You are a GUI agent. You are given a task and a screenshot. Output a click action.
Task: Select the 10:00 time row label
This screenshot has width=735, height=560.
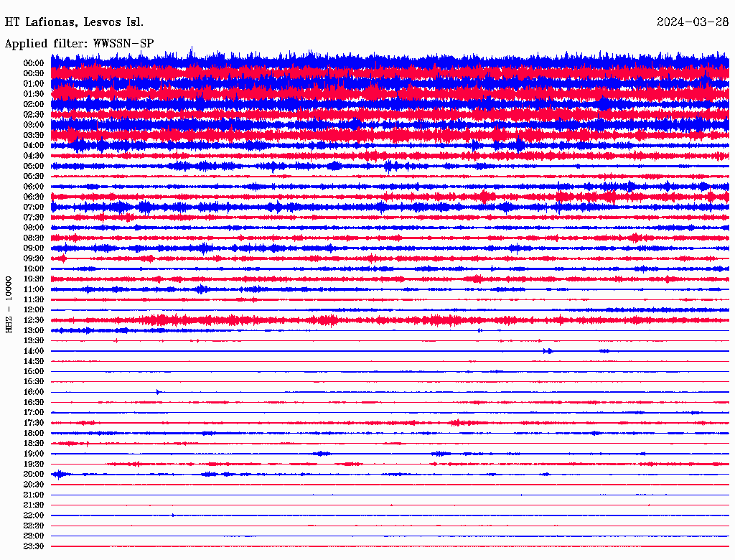pos(34,269)
